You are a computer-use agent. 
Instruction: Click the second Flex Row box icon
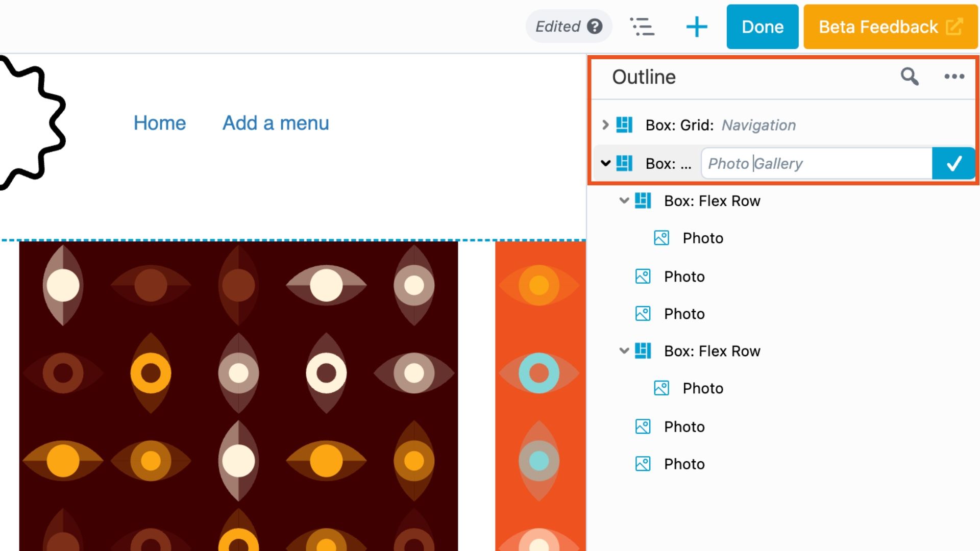643,351
